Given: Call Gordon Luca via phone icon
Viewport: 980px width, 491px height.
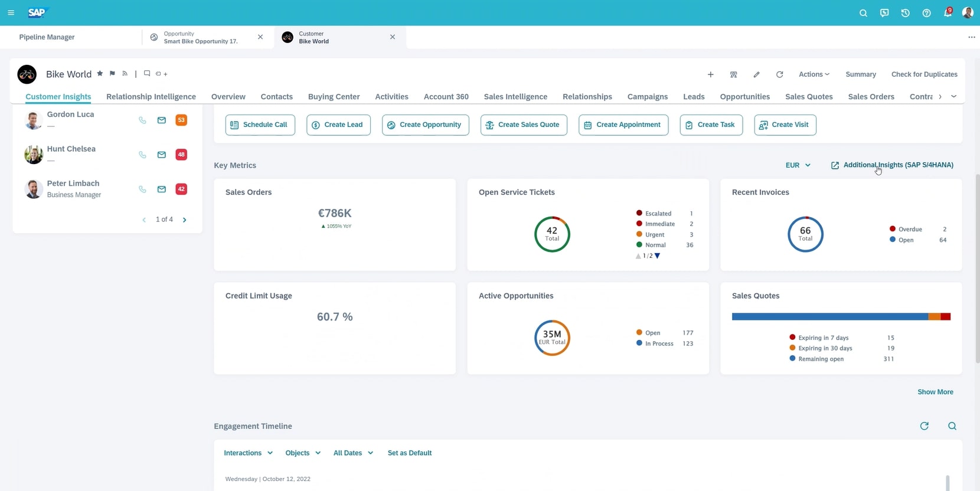Looking at the screenshot, I should pyautogui.click(x=142, y=120).
